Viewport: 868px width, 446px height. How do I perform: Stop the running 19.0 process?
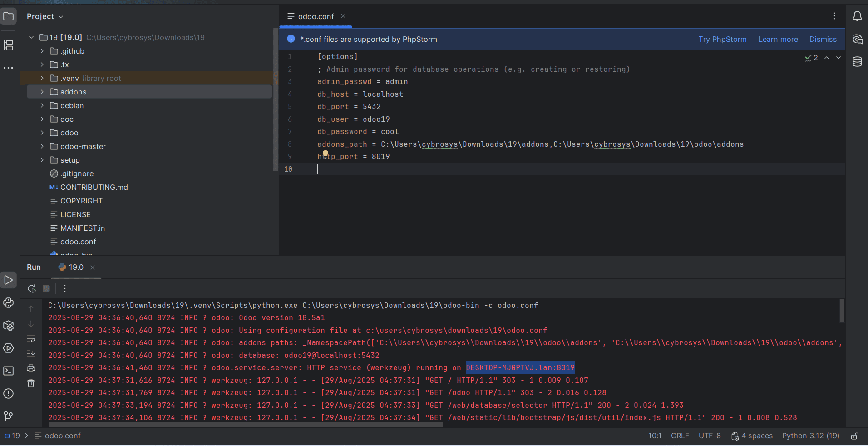point(46,288)
